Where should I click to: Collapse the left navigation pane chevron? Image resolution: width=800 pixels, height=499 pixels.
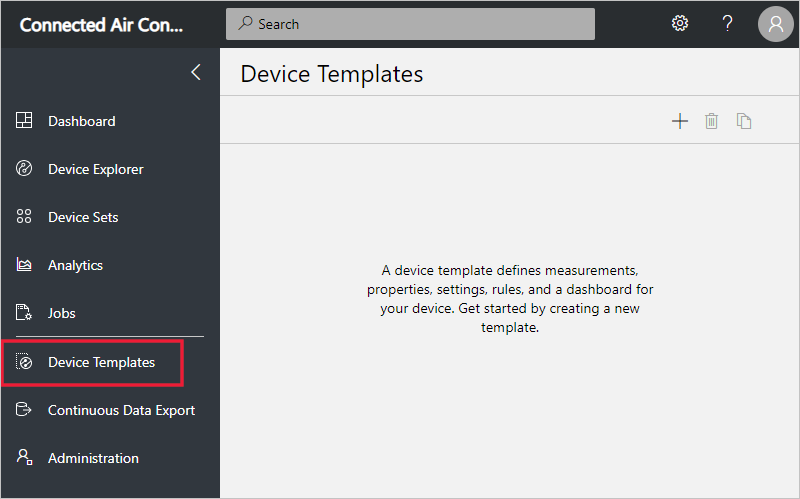195,72
